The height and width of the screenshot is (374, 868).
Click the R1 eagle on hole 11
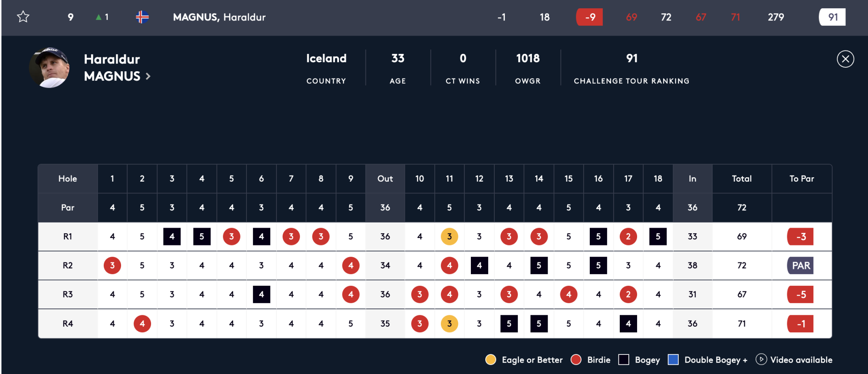[449, 236]
